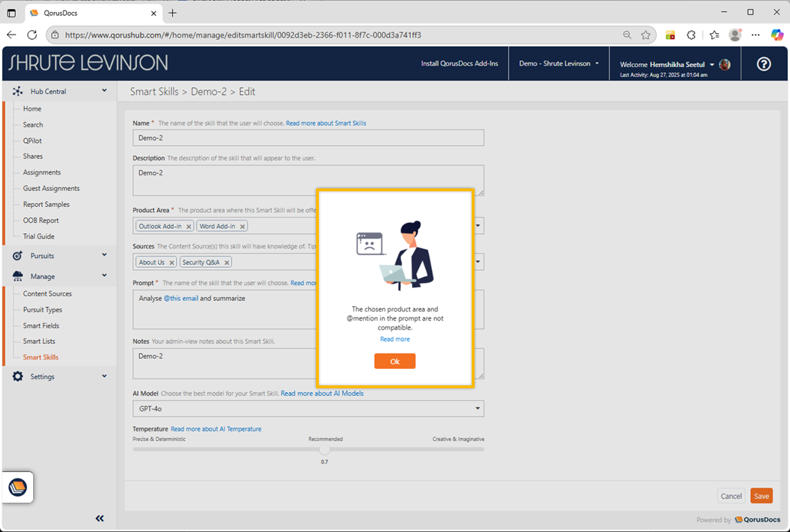Collapse the sidebar with double-chevron icon
790x532 pixels.
coord(99,518)
